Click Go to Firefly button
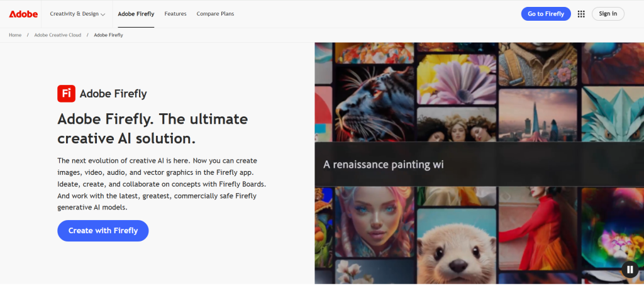Screen dimensions: 644x293 (x=546, y=14)
